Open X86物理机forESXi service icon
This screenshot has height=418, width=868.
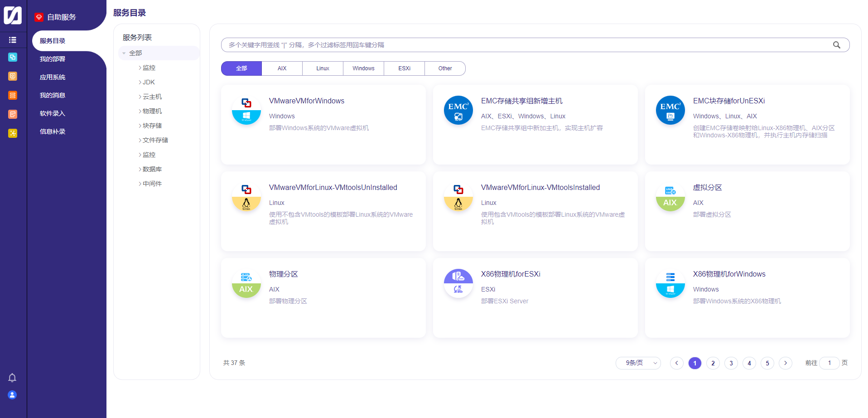click(x=458, y=283)
